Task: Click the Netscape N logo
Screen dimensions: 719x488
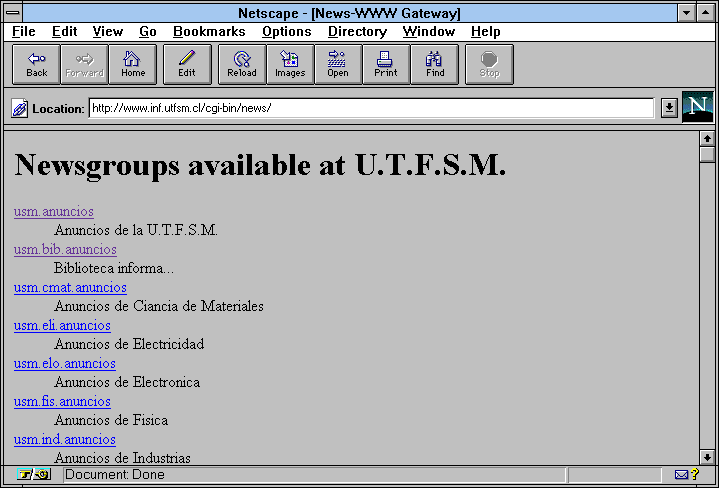Action: tap(697, 107)
